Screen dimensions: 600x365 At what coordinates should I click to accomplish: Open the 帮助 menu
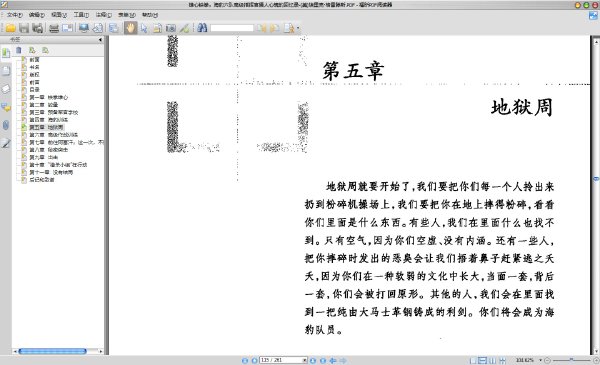(x=150, y=15)
